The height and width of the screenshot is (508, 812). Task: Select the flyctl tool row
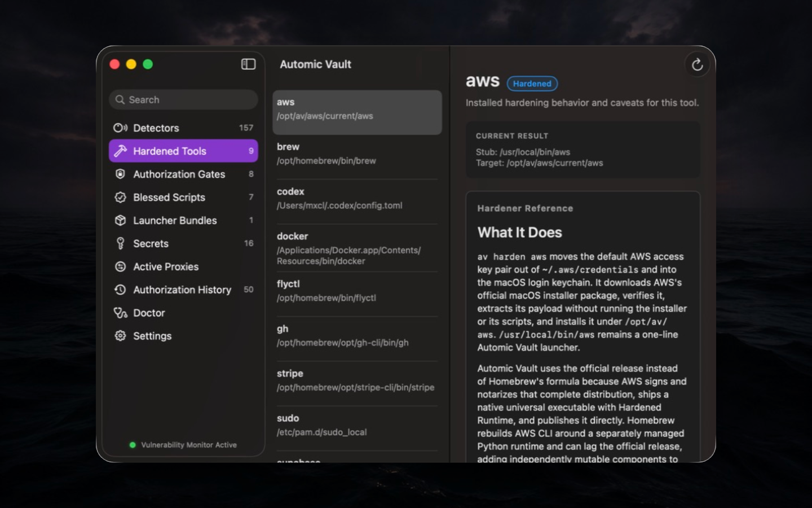[357, 294]
